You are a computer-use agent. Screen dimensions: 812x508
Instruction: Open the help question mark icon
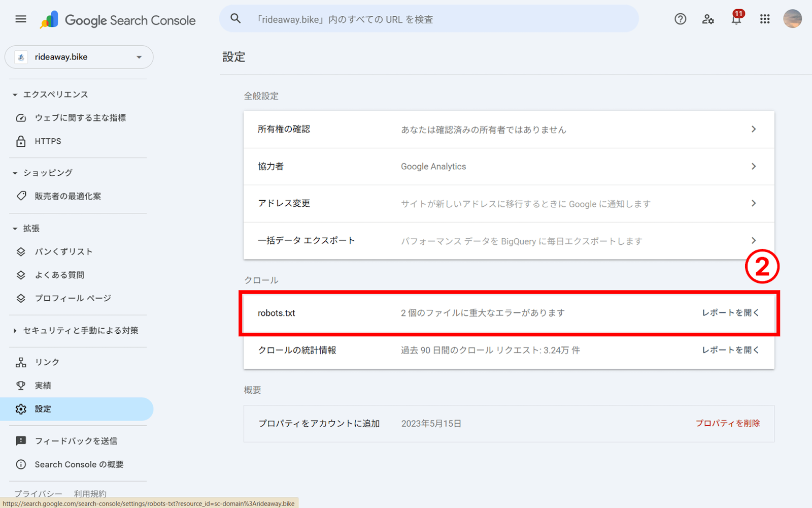click(x=680, y=19)
